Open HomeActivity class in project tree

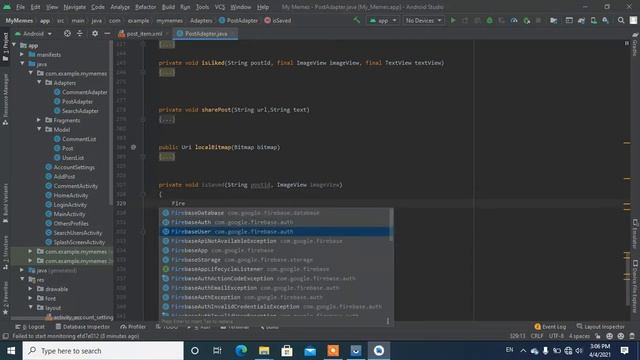pos(67,195)
